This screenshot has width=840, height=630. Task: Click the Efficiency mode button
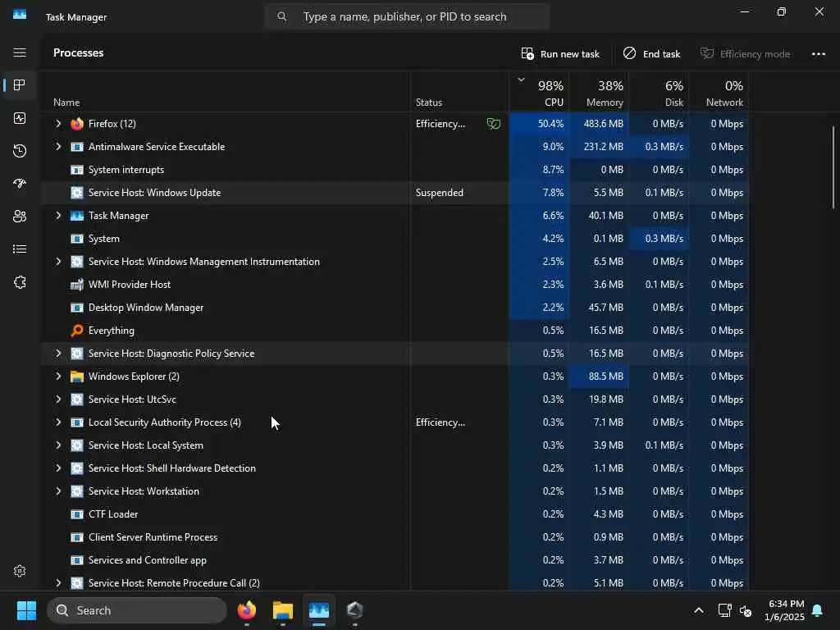tap(745, 53)
